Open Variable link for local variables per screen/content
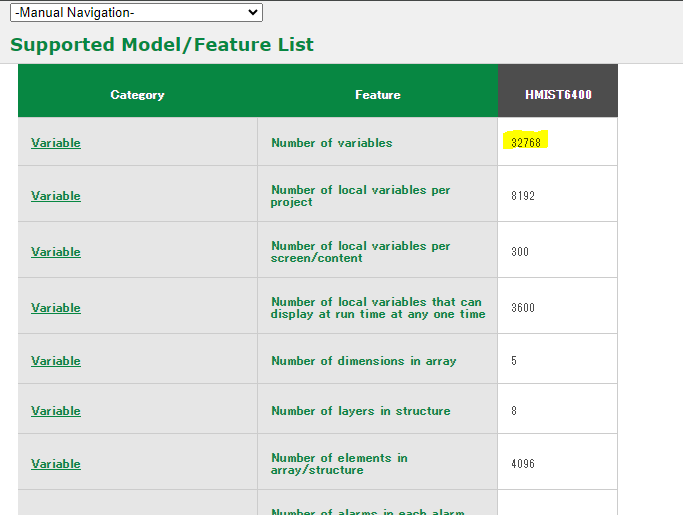The width and height of the screenshot is (683, 515). (x=56, y=252)
